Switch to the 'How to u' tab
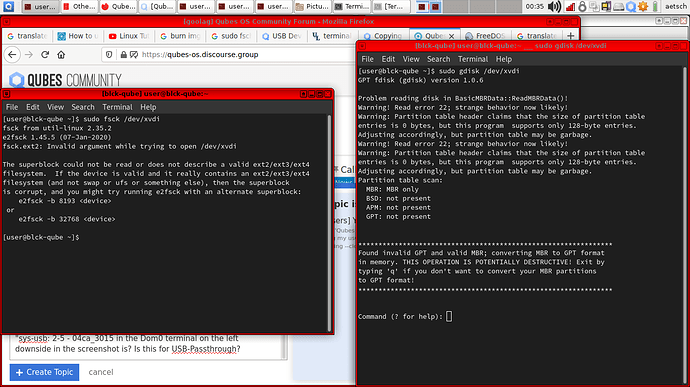Screen dimensions: 690x387 [x=78, y=36]
